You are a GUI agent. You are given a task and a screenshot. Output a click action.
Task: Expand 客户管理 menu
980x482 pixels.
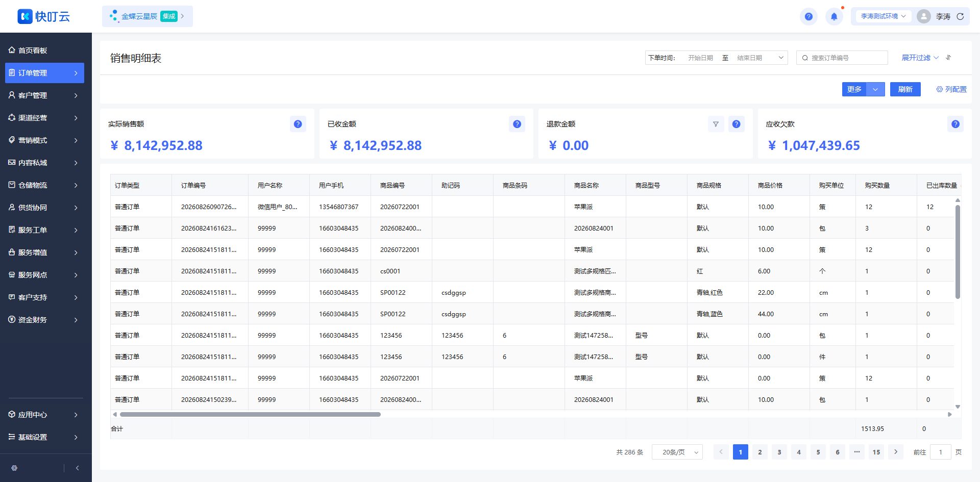44,95
